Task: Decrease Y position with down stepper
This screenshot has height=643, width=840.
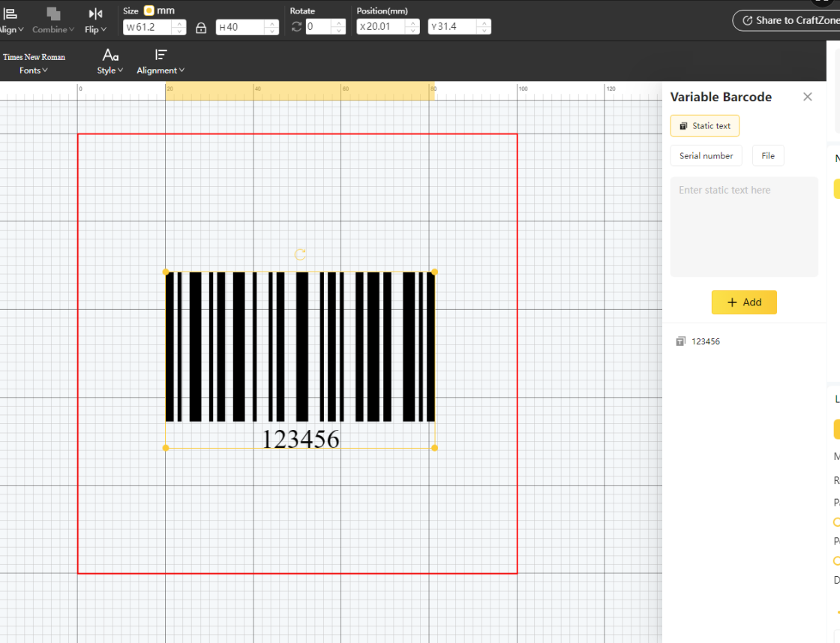Action: coord(484,31)
